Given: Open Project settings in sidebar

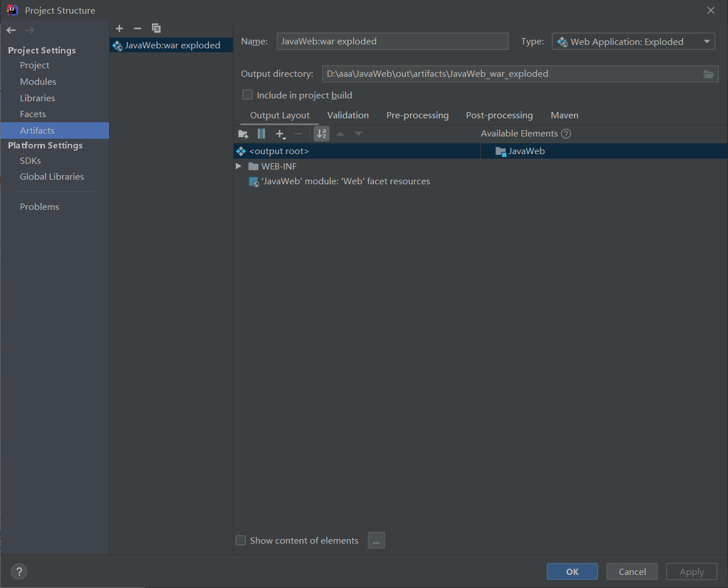Looking at the screenshot, I should pyautogui.click(x=35, y=65).
